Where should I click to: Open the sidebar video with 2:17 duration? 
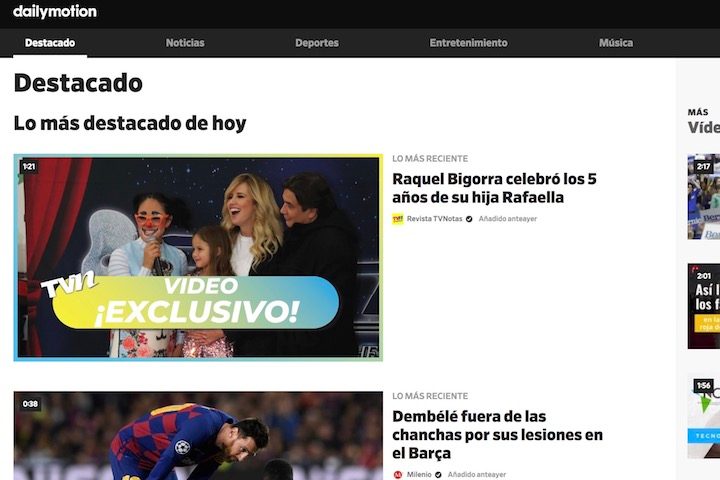(704, 197)
